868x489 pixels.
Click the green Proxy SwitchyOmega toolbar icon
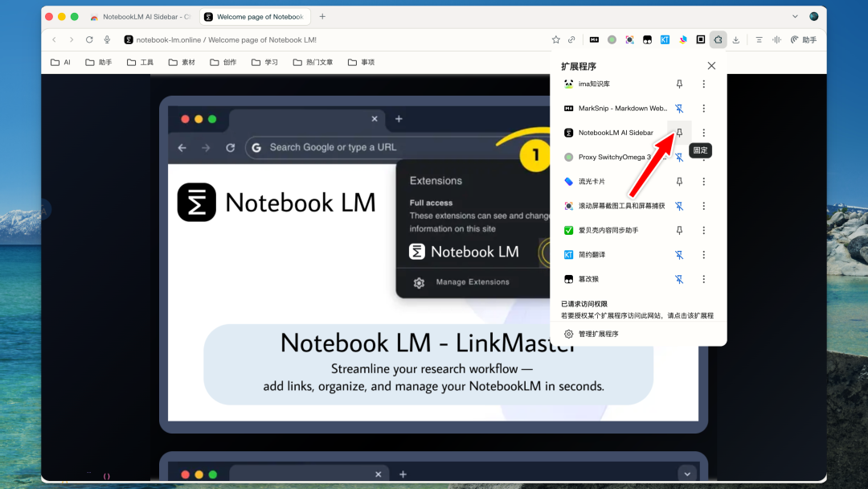click(612, 40)
